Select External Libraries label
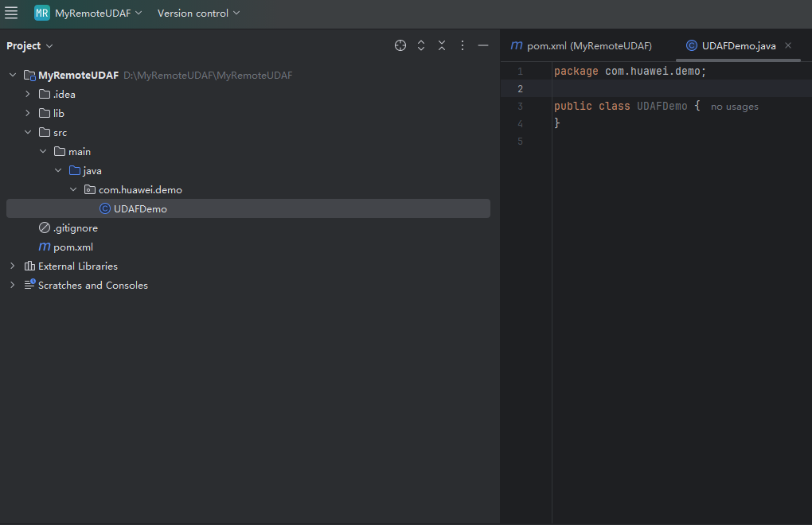 pos(78,266)
